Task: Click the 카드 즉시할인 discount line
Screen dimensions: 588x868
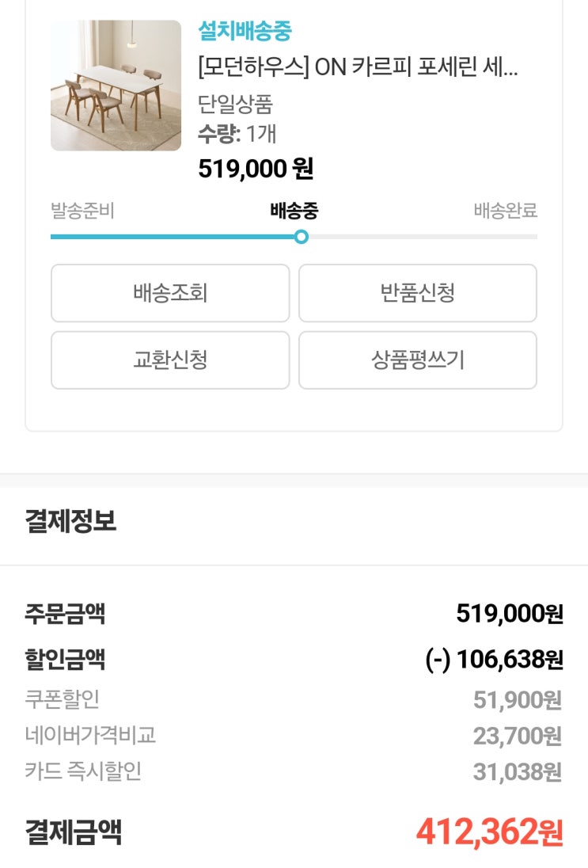Action: pyautogui.click(x=83, y=771)
